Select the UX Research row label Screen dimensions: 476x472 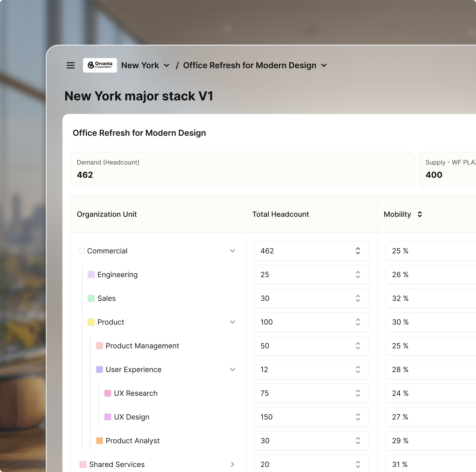136,393
